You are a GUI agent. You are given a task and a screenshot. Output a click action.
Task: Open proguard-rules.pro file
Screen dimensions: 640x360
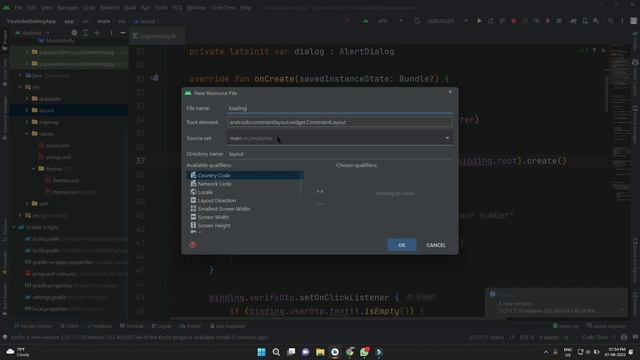click(54, 274)
